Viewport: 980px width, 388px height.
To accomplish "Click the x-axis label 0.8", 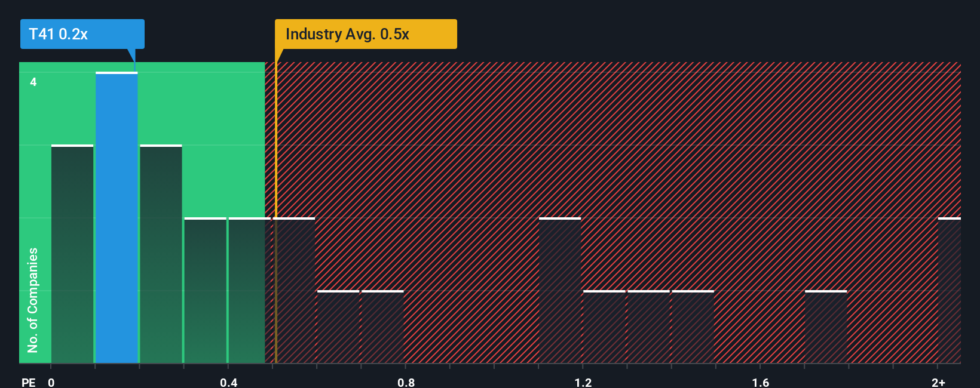I will pyautogui.click(x=406, y=382).
